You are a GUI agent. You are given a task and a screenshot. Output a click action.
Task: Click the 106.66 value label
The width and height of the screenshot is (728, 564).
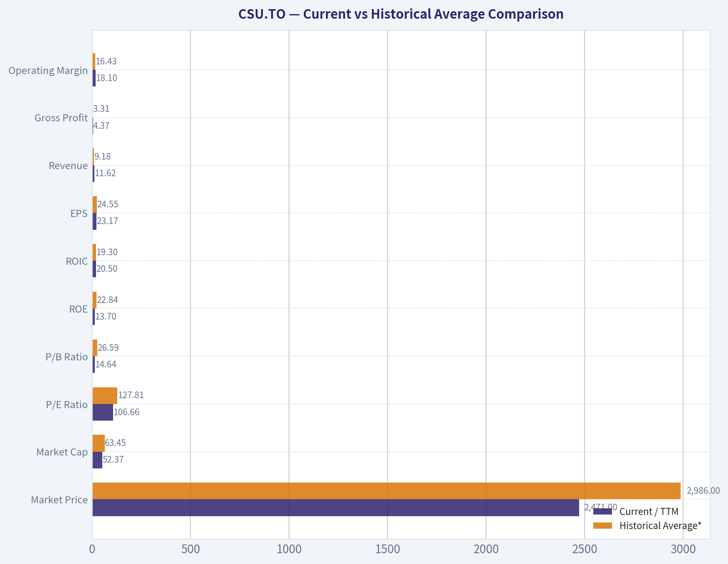coord(126,412)
